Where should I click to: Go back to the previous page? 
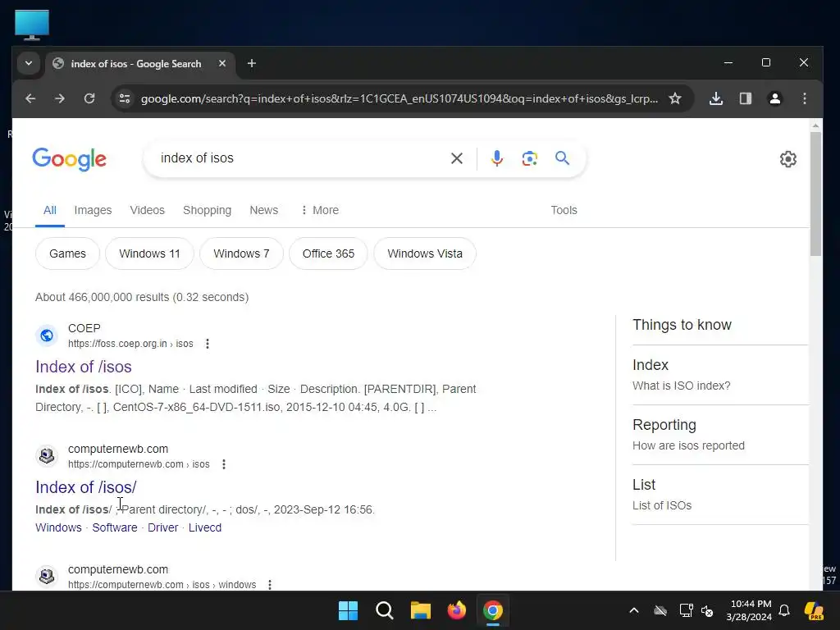(30, 98)
